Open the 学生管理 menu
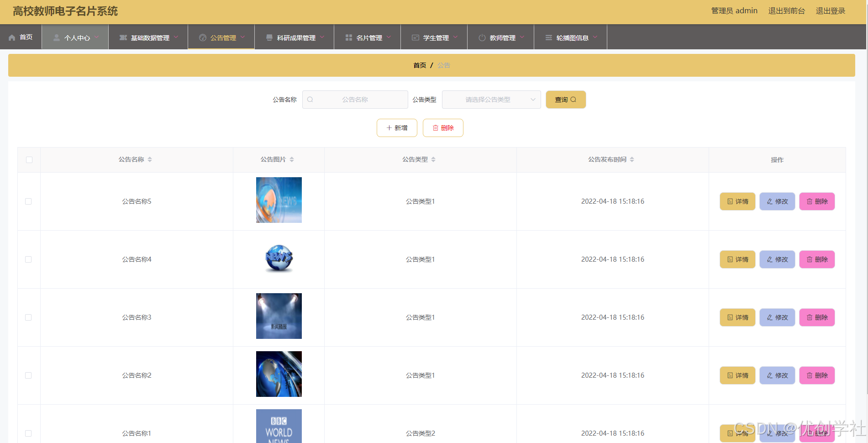 tap(434, 37)
